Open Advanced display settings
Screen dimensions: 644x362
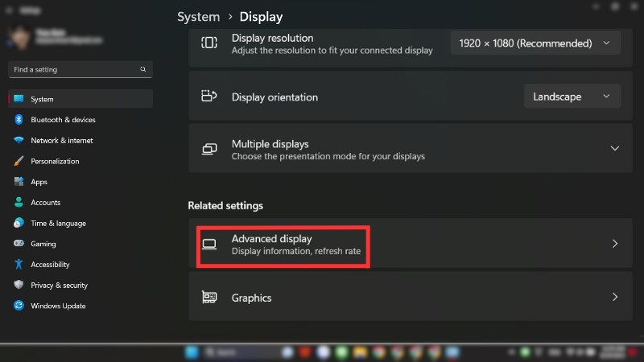[411, 244]
